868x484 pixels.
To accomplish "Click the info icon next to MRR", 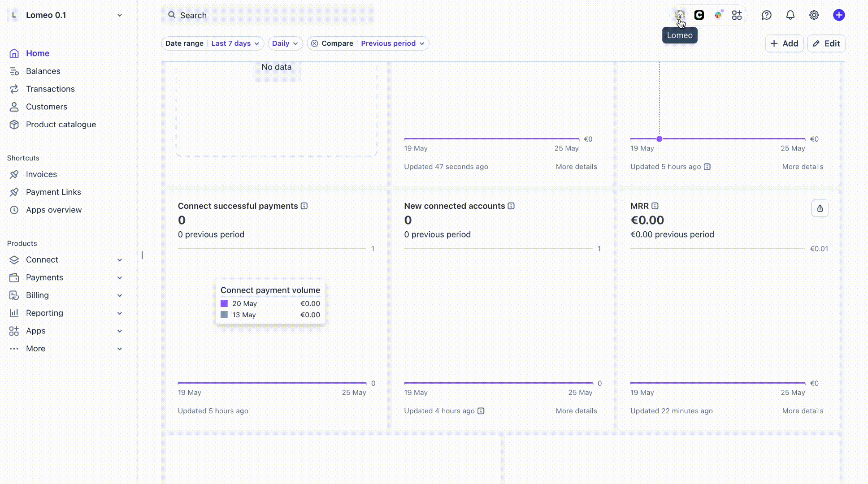I will [x=655, y=206].
